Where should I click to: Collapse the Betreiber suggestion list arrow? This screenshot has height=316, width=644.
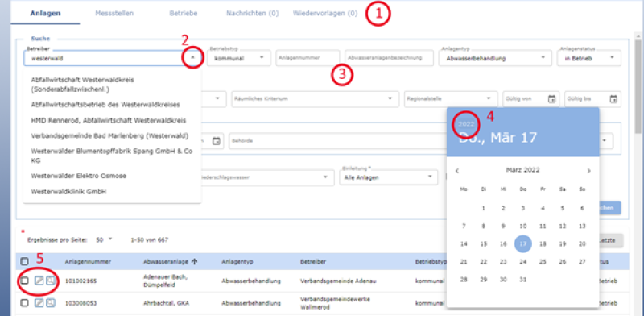(x=192, y=58)
